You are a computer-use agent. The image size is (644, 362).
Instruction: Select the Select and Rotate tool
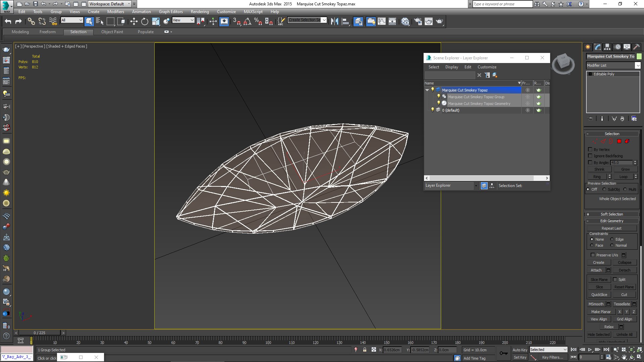[x=145, y=21]
